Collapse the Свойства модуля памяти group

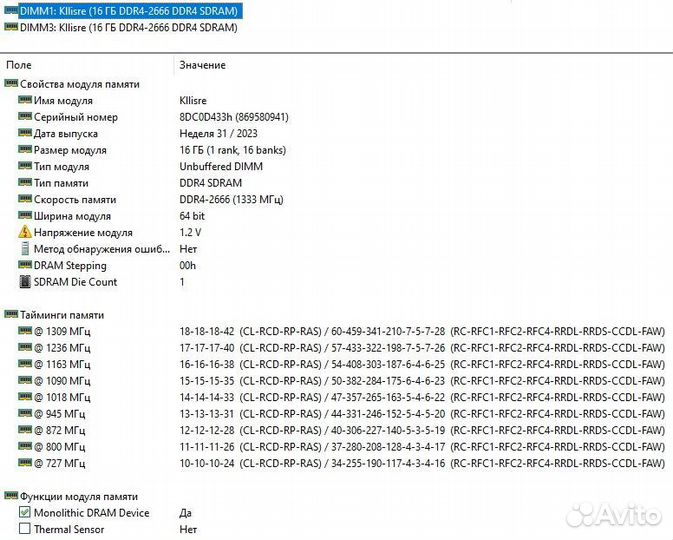pyautogui.click(x=11, y=85)
